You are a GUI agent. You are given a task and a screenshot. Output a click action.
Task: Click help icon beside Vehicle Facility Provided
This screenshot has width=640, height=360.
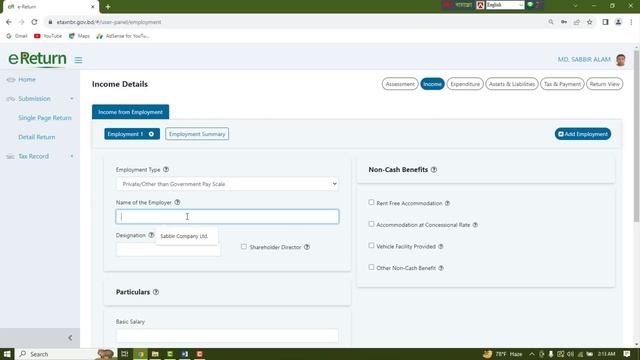(x=440, y=247)
